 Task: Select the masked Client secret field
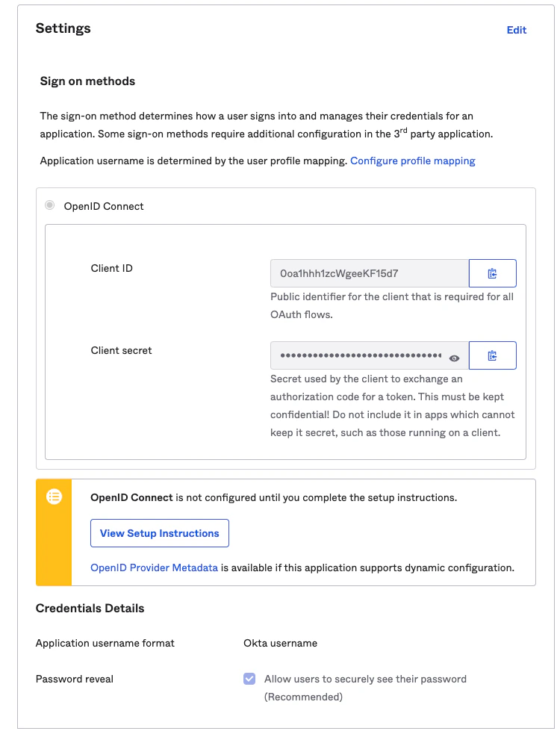click(358, 355)
